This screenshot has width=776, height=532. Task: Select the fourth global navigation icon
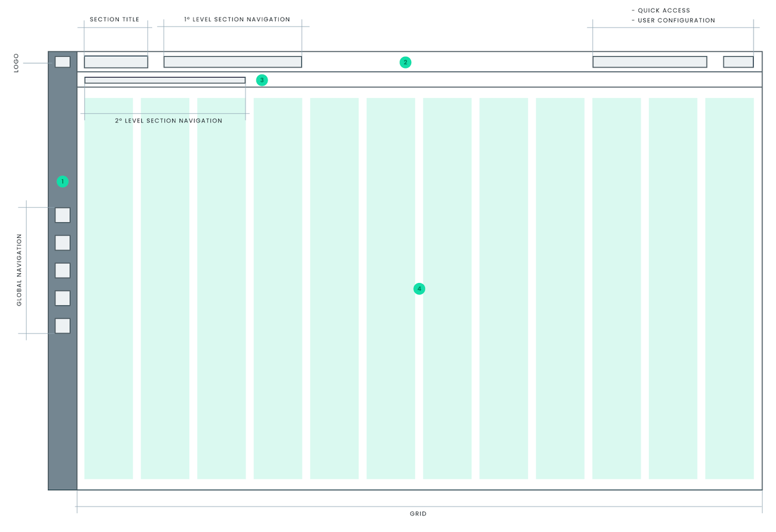(x=62, y=298)
